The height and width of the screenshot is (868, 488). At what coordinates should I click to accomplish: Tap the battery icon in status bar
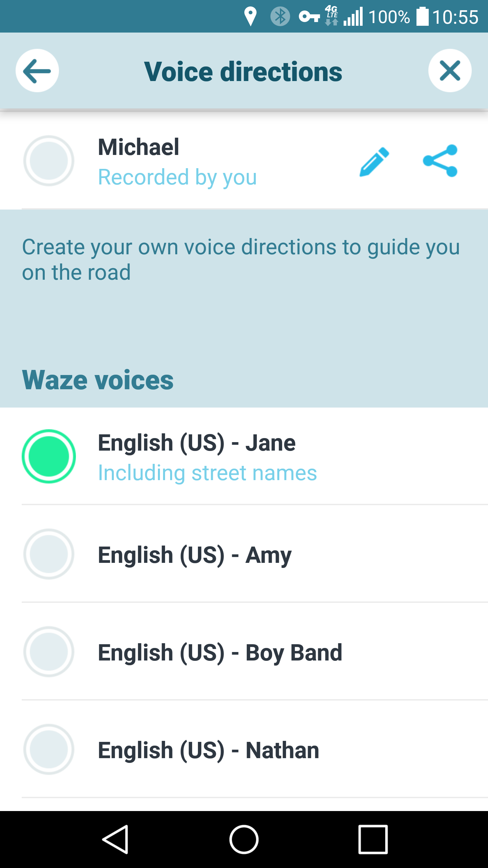click(x=422, y=16)
